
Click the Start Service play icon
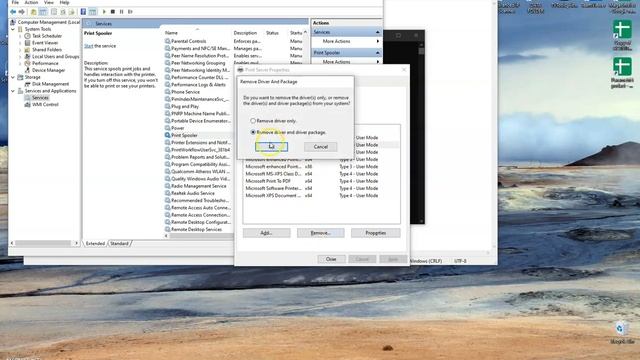coord(104,11)
